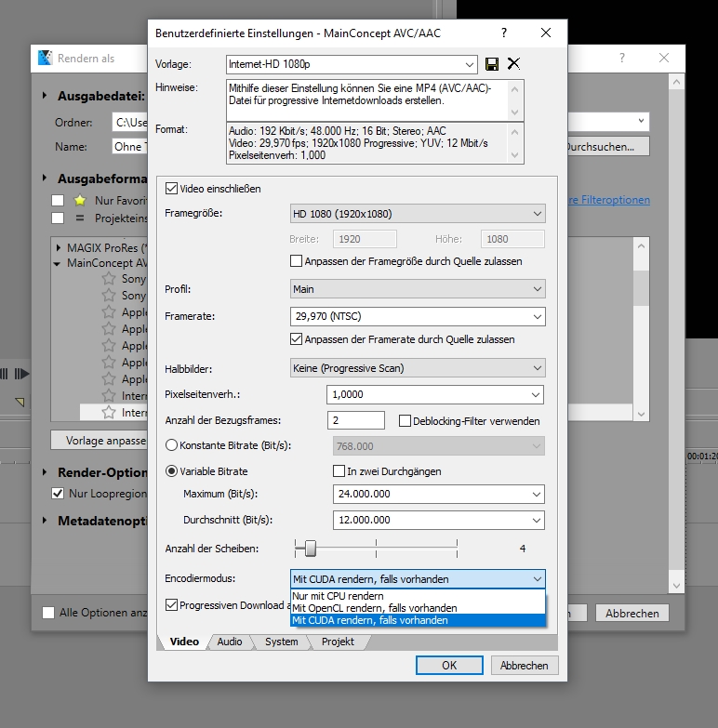Click Abbrechen in Rendern als window
The height and width of the screenshot is (728, 718).
(x=632, y=613)
